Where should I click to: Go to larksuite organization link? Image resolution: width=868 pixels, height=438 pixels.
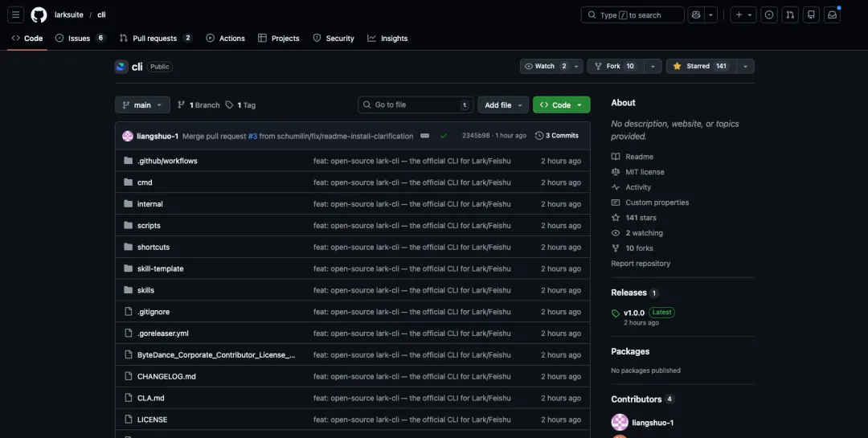(x=68, y=15)
